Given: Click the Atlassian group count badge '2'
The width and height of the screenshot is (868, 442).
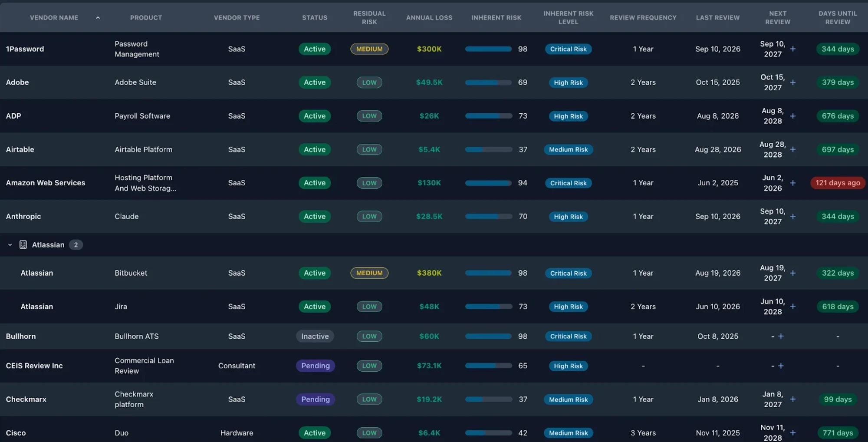Looking at the screenshot, I should pos(76,245).
